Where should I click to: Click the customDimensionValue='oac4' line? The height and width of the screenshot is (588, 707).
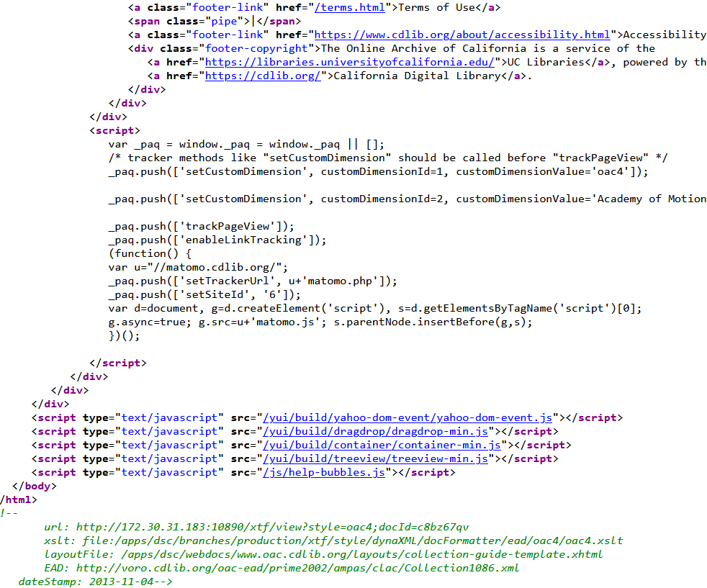[x=378, y=172]
